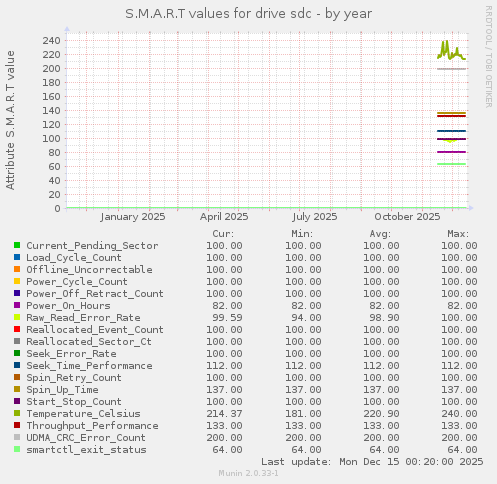497x484 pixels.
Task: Click the Spin_Retry_Count brown legend swatch
Action: [x=17, y=377]
